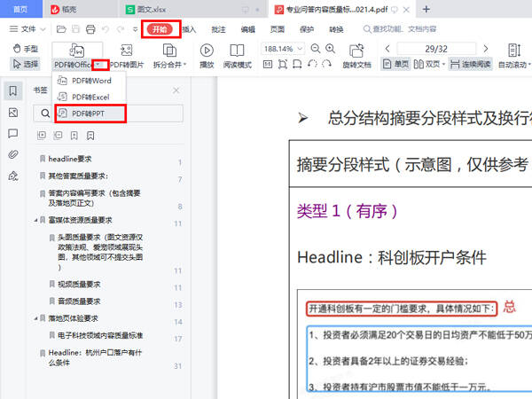Select the 手型 hand tool
Viewport: 532px width, 399px height.
coord(26,49)
